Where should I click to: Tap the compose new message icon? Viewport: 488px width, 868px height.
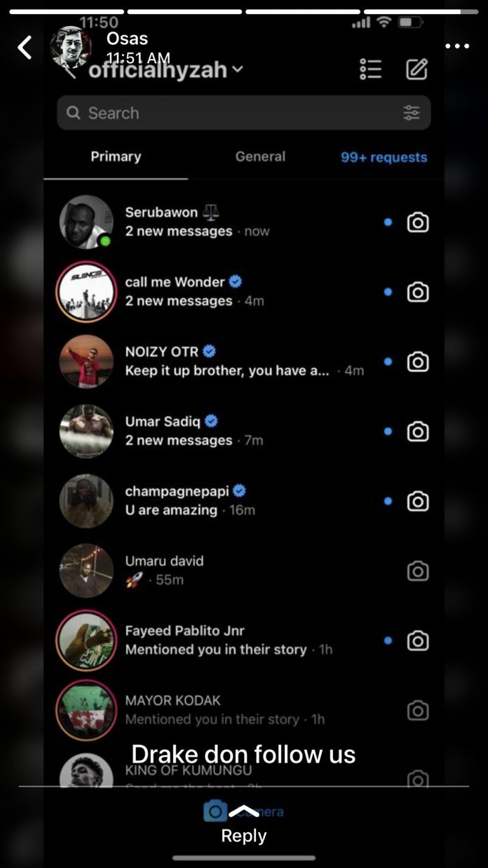tap(417, 69)
